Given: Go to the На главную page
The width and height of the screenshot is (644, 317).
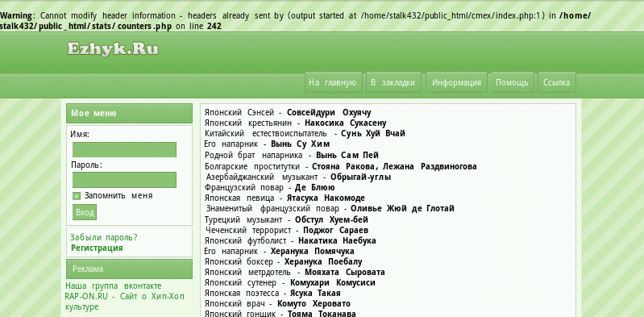Looking at the screenshot, I should point(333,82).
